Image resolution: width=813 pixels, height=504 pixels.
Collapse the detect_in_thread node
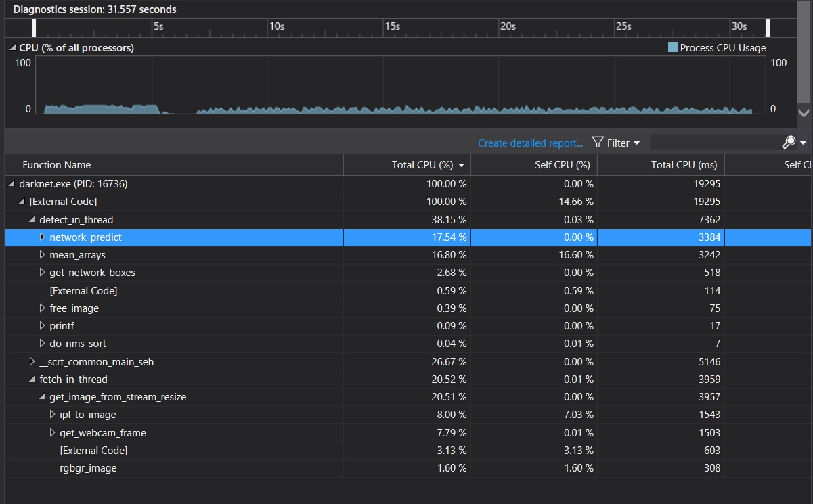[x=32, y=220]
